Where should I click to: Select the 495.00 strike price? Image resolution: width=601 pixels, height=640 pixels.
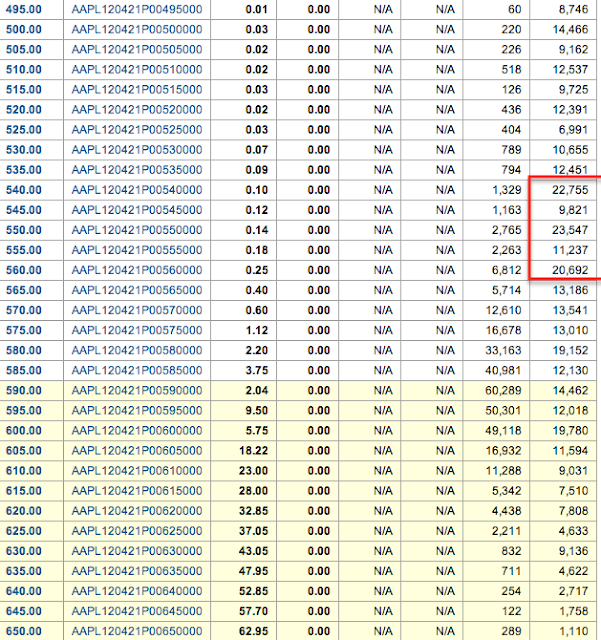(x=24, y=9)
